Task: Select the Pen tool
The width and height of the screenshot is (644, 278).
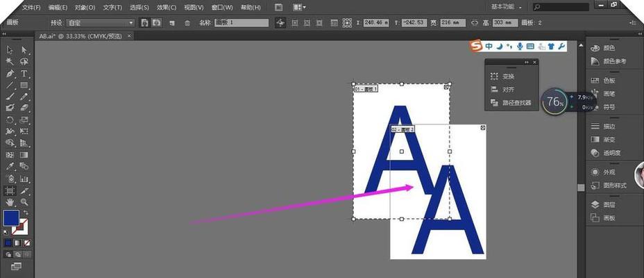Action: [10, 74]
